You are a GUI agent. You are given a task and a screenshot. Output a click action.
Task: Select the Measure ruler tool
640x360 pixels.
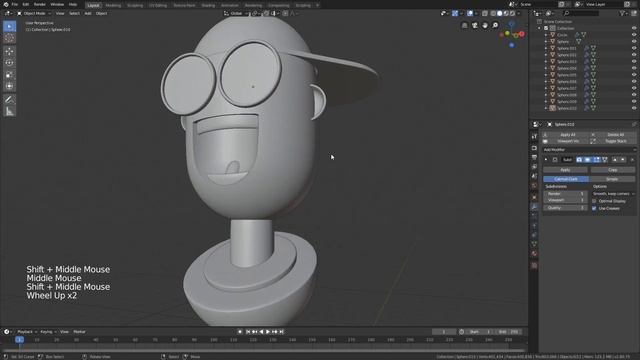[x=9, y=111]
